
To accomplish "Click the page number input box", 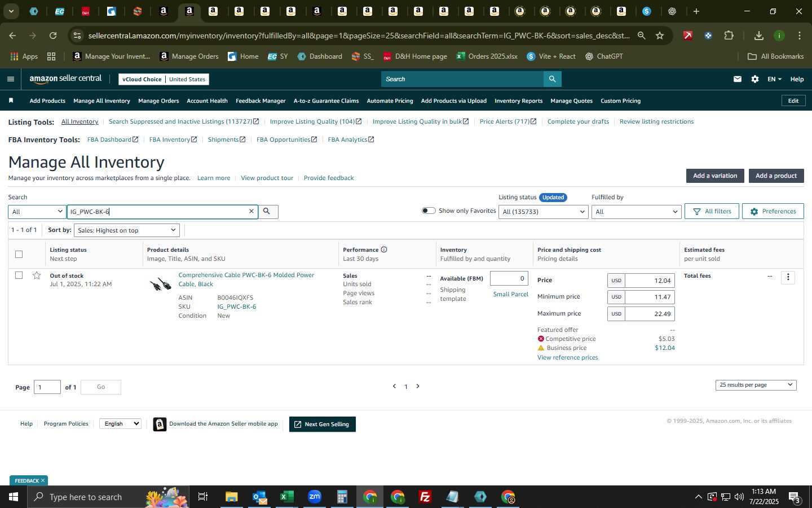I will [47, 387].
